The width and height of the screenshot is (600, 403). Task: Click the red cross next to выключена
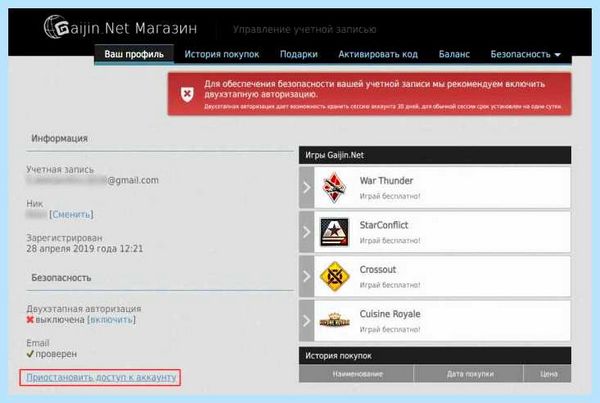(x=30, y=320)
